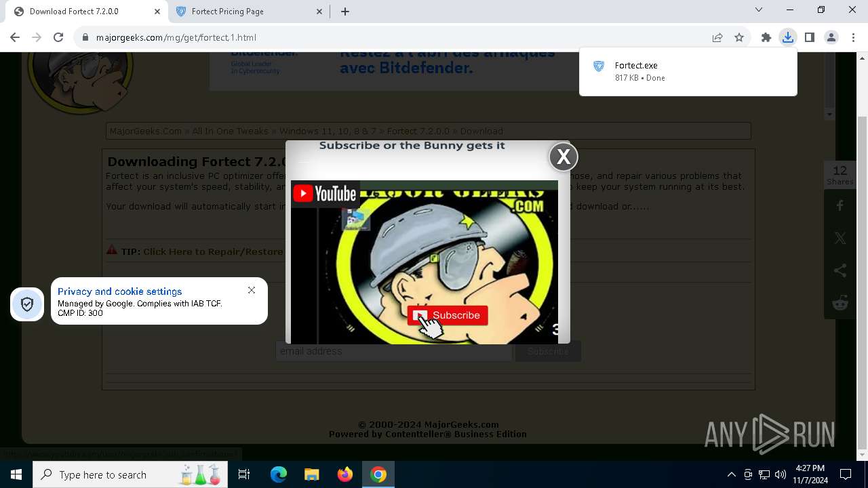Close the subscribe popup with X
Screen dimensions: 868x488
tap(564, 157)
